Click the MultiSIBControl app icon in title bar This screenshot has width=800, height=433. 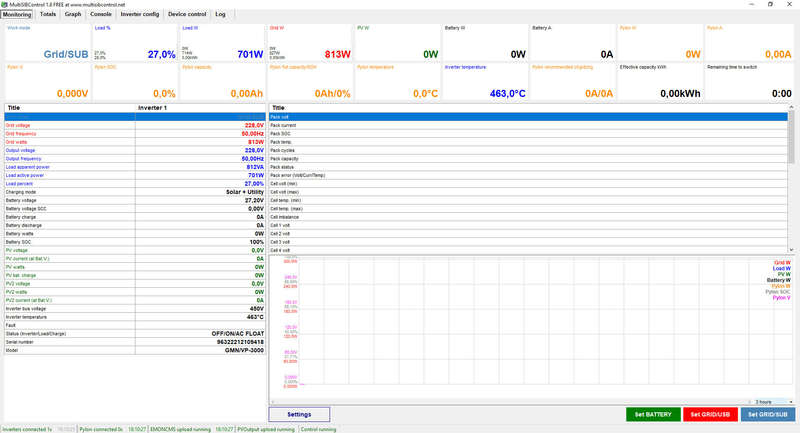coord(4,4)
